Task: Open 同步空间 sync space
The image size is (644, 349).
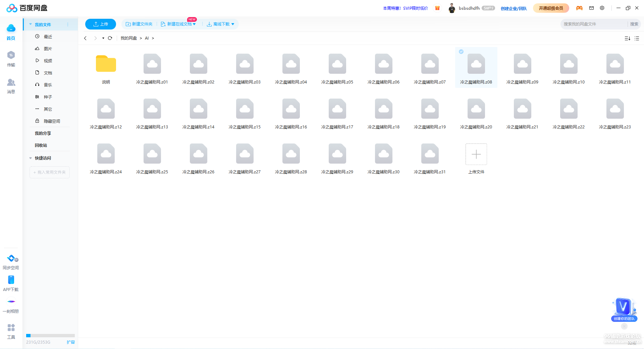Action: 11,258
